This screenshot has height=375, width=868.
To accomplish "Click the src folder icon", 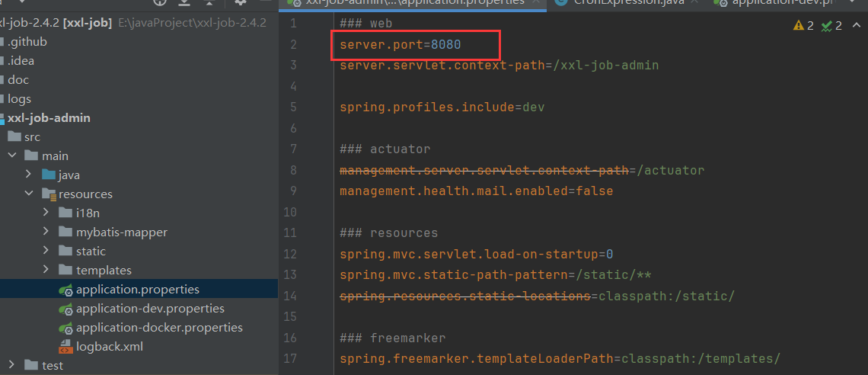I will tap(14, 137).
